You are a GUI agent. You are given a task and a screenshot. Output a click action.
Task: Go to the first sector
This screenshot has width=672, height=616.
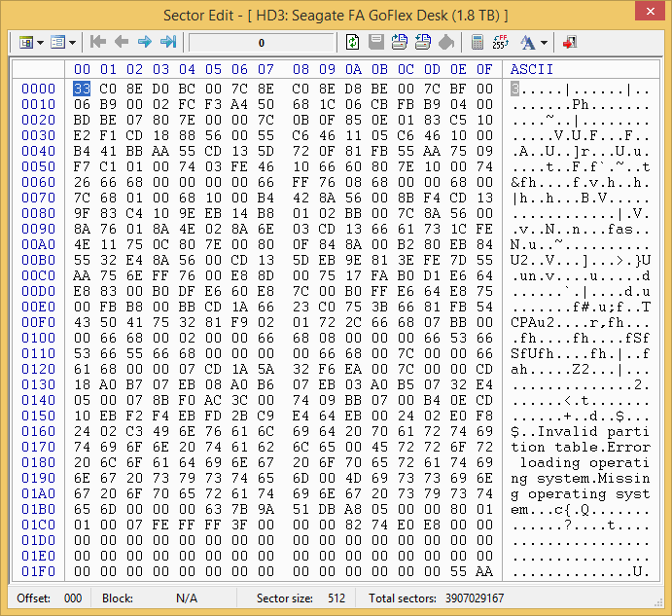tap(98, 42)
